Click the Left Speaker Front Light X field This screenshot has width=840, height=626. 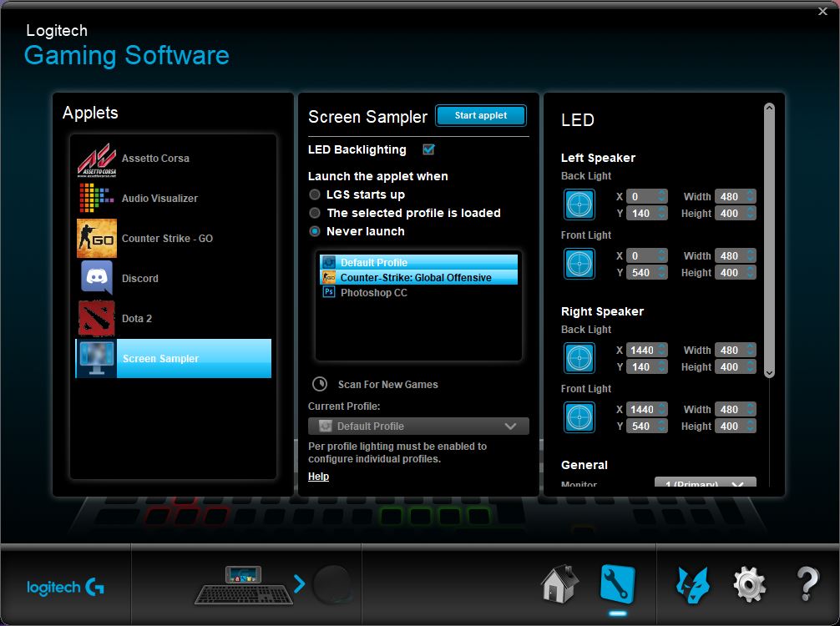coord(646,256)
